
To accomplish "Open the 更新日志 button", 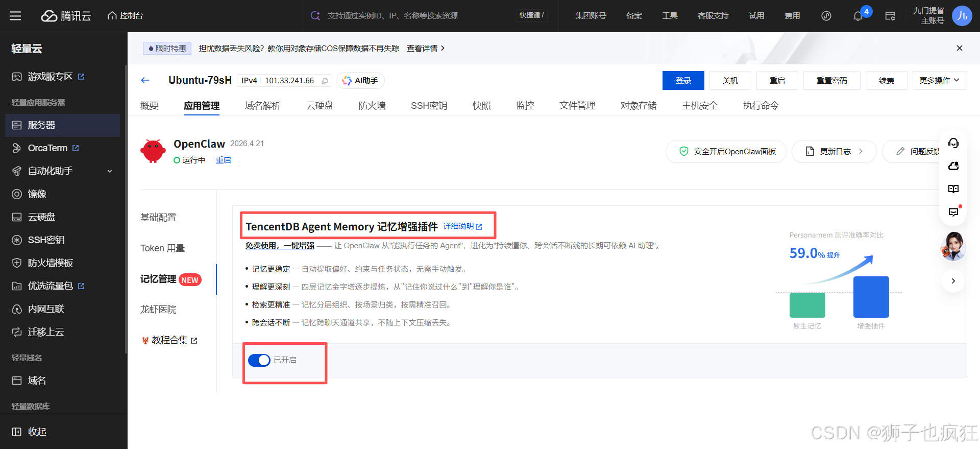I will coord(834,152).
